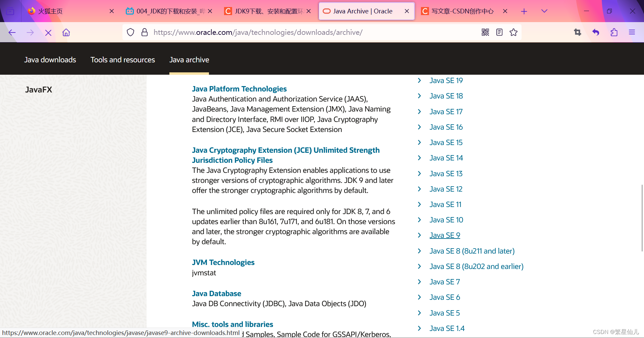Click the forward navigation arrow
The width and height of the screenshot is (644, 338).
coord(30,32)
